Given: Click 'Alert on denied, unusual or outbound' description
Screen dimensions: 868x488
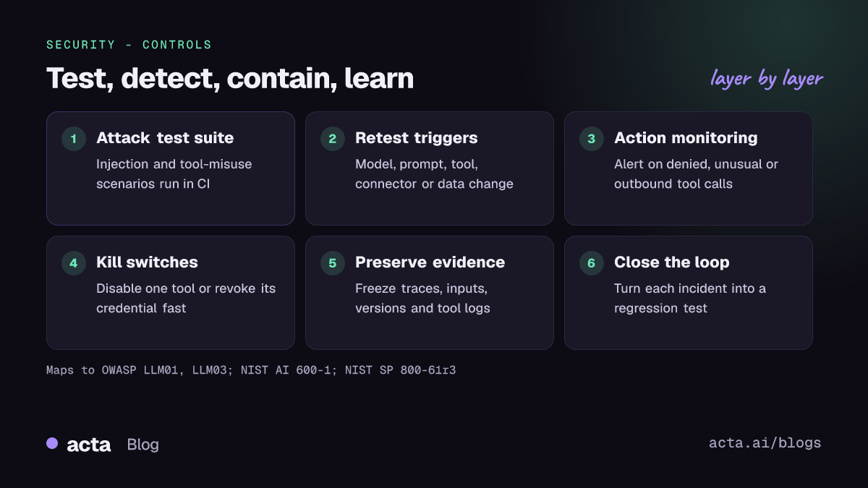Looking at the screenshot, I should coord(697,174).
